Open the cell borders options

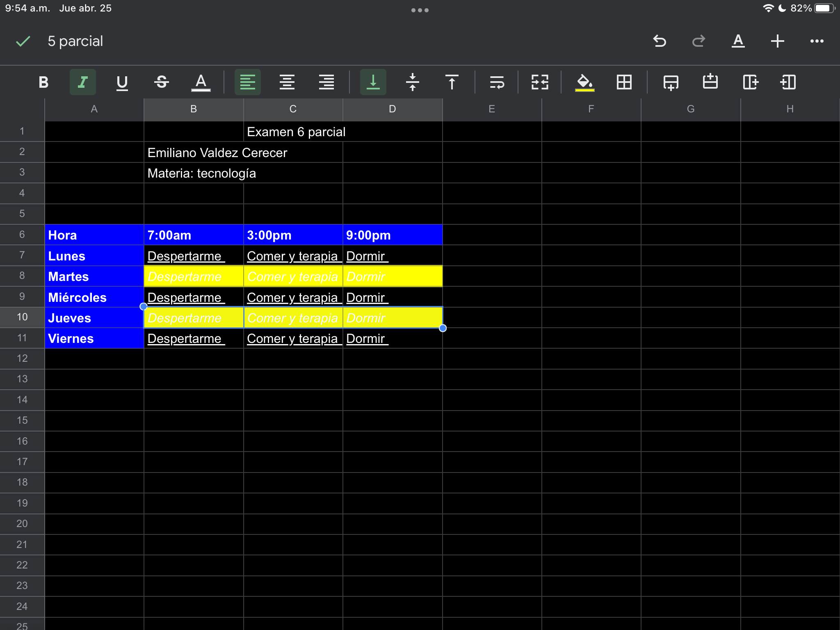(624, 82)
